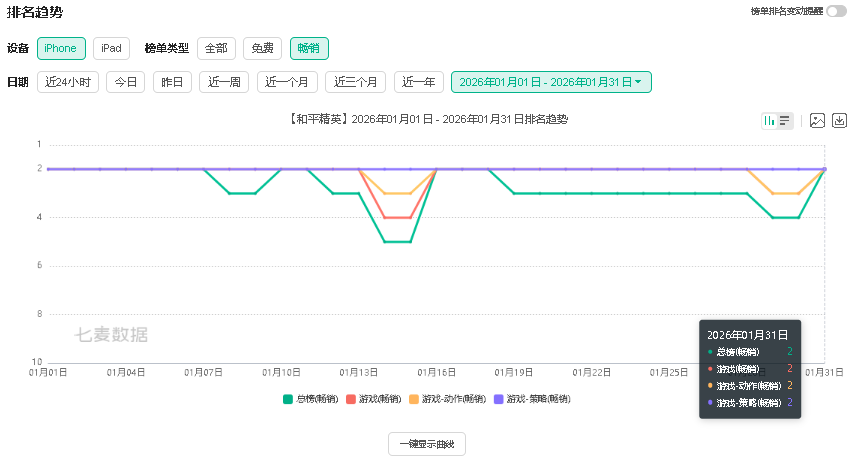Set date range to 近一周

click(x=223, y=82)
